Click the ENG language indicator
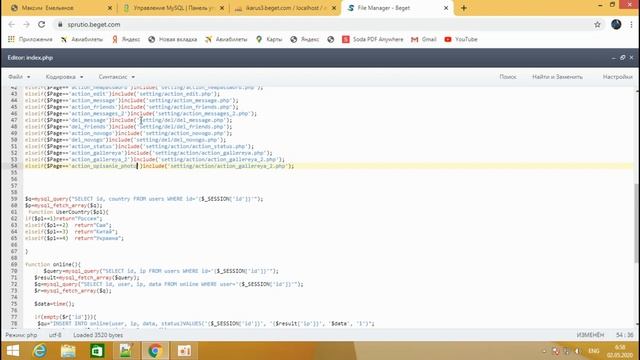This screenshot has height=360, width=640. (x=594, y=351)
